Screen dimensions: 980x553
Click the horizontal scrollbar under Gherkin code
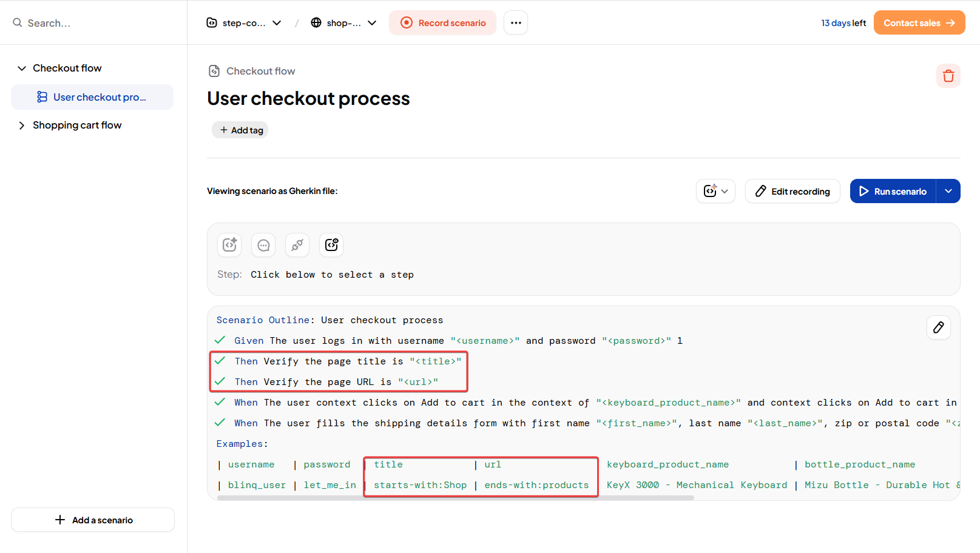coord(455,498)
